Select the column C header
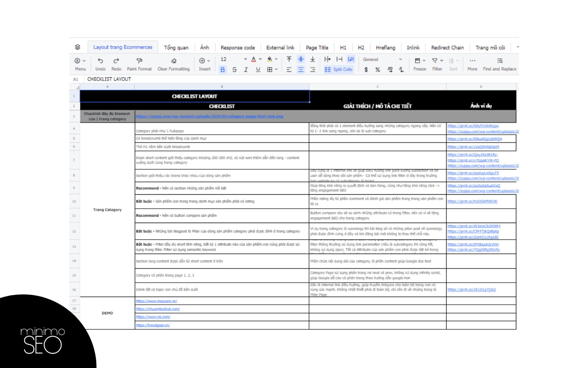The image size is (588, 368). tap(378, 87)
